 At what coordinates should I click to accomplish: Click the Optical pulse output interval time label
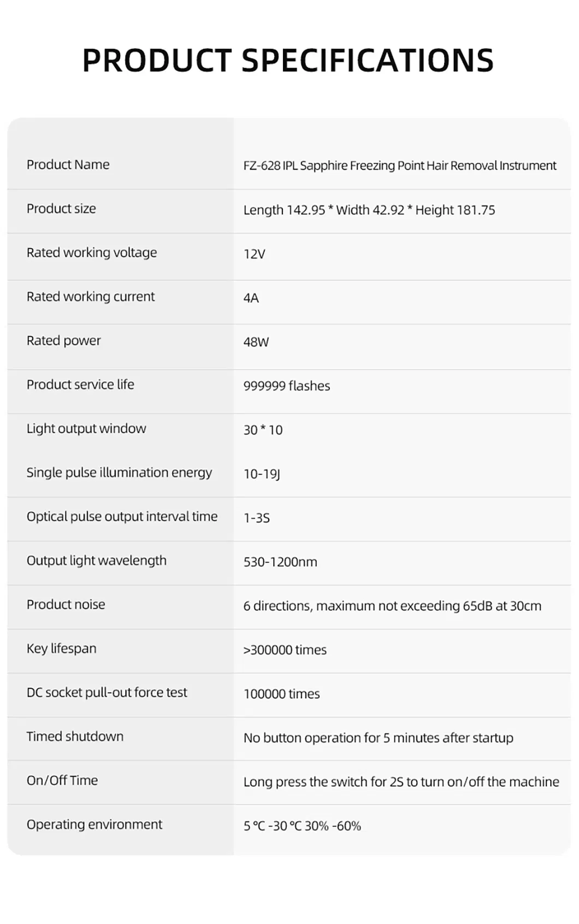coord(122,516)
